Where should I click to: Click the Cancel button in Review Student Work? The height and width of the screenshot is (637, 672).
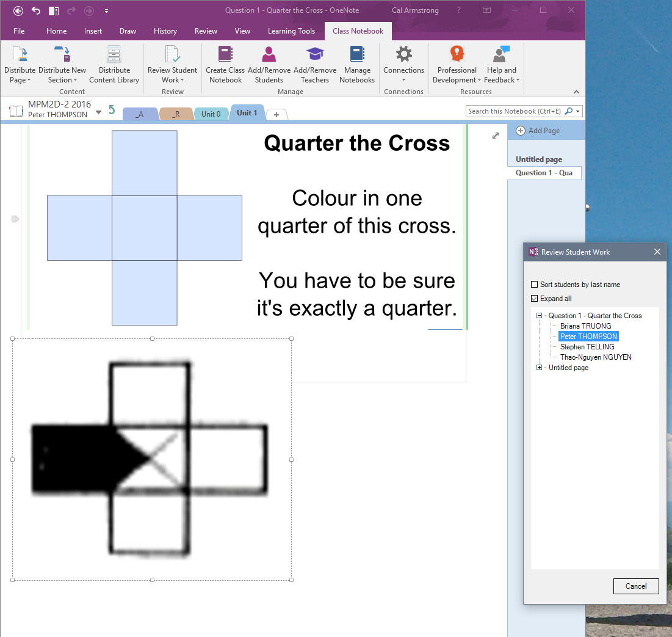(x=636, y=586)
